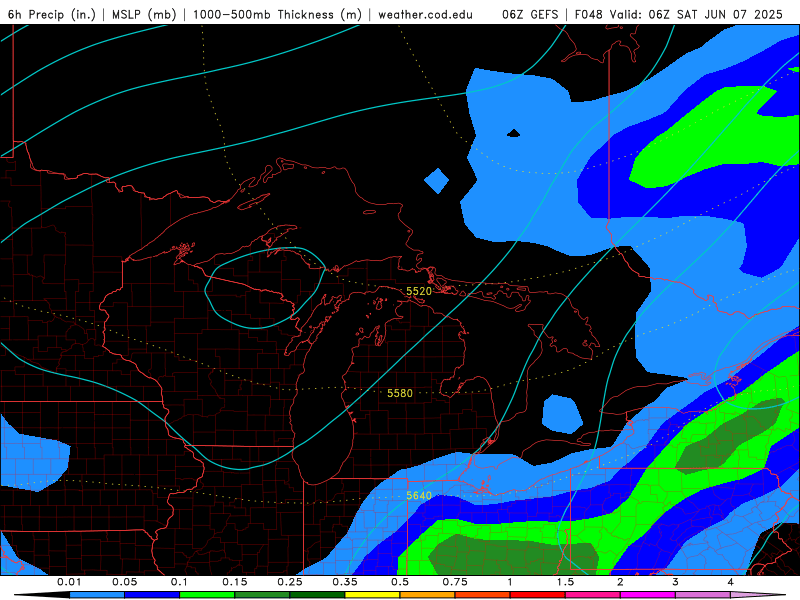This screenshot has width=800, height=600.
Task: Click the legend value 3
Action: (676, 582)
